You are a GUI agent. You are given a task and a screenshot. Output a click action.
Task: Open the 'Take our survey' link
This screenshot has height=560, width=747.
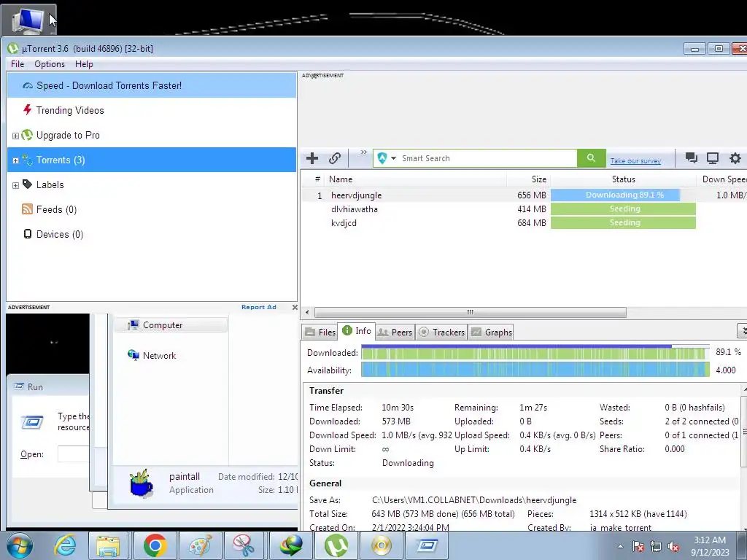coord(635,161)
